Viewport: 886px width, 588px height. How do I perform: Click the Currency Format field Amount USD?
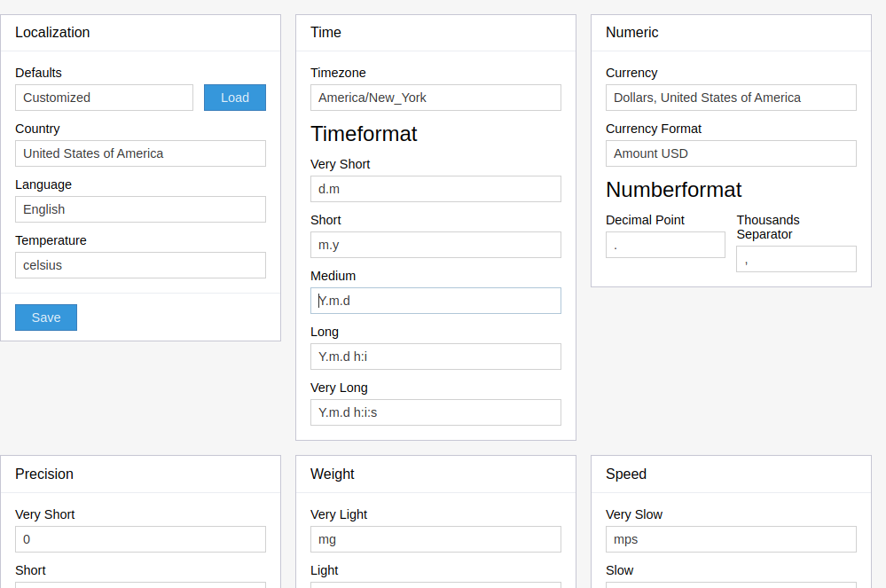pyautogui.click(x=731, y=153)
